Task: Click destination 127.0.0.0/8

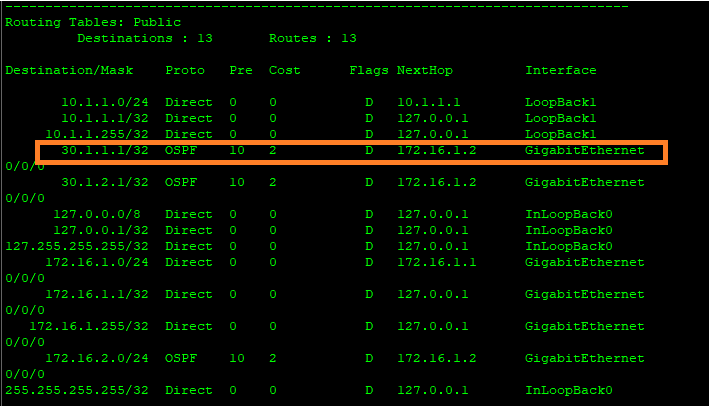Action: [97, 214]
